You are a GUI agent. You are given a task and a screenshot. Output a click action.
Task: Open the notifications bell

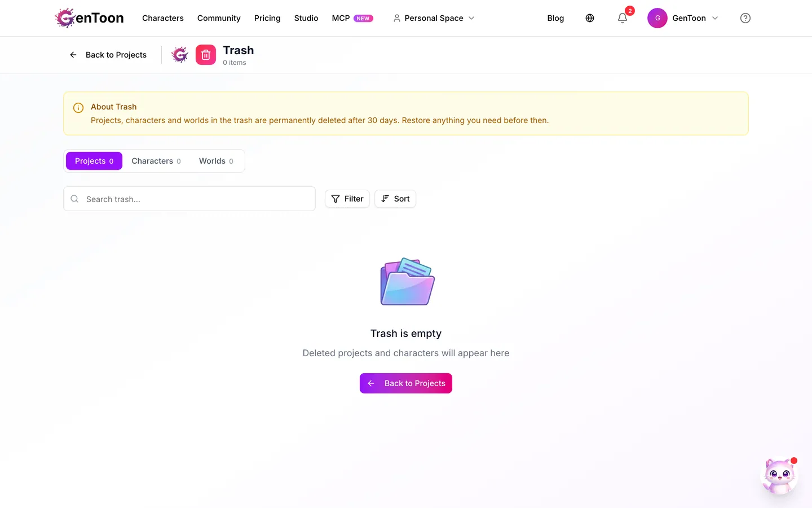tap(623, 18)
